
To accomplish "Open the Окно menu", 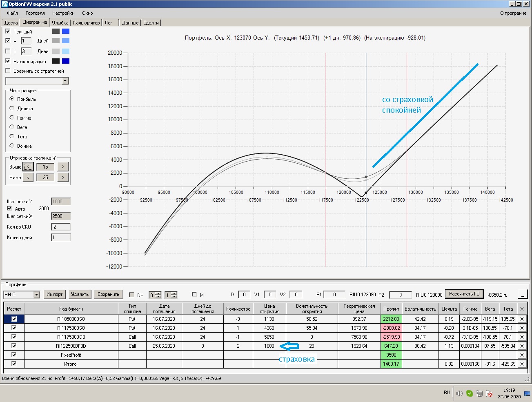I will [x=87, y=13].
